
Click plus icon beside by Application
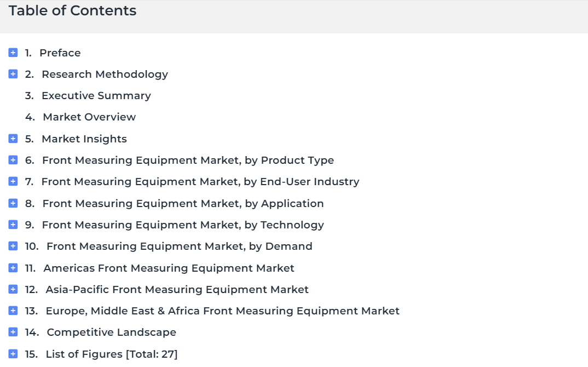tap(13, 203)
